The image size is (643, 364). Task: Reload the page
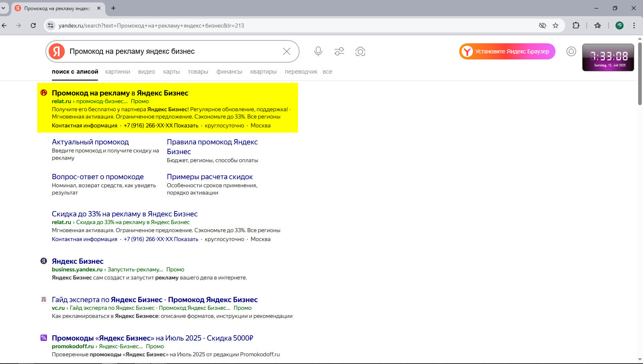(x=33, y=25)
